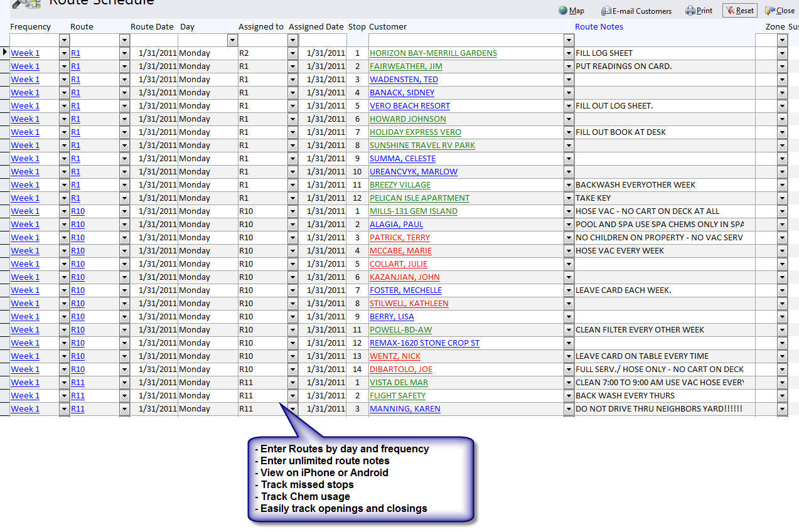Open customer WENTZ, NICK
Viewport: 799px width, 532px height.
(395, 356)
